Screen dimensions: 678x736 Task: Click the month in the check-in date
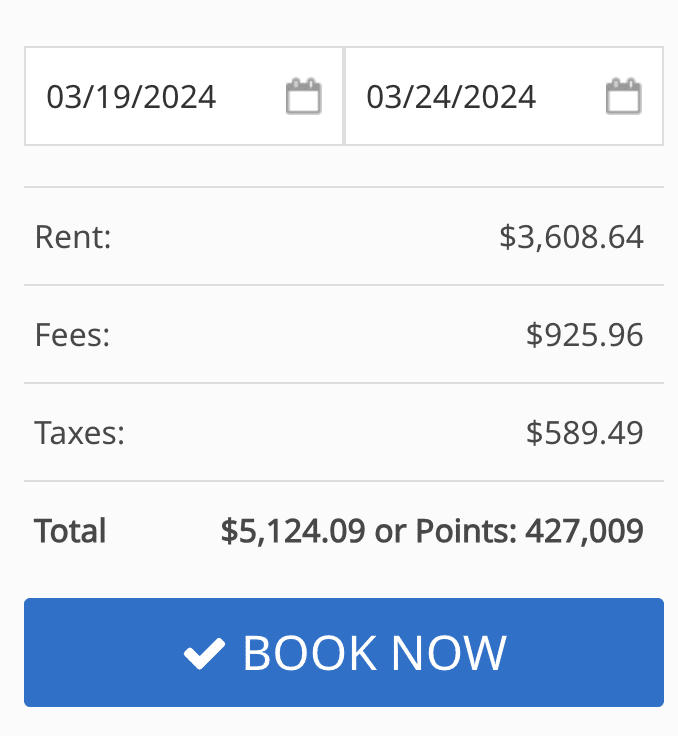click(64, 97)
